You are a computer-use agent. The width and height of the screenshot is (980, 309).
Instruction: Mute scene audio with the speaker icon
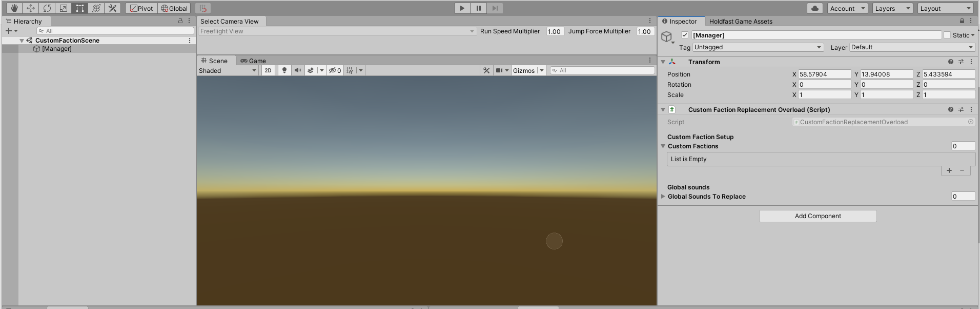pos(297,70)
